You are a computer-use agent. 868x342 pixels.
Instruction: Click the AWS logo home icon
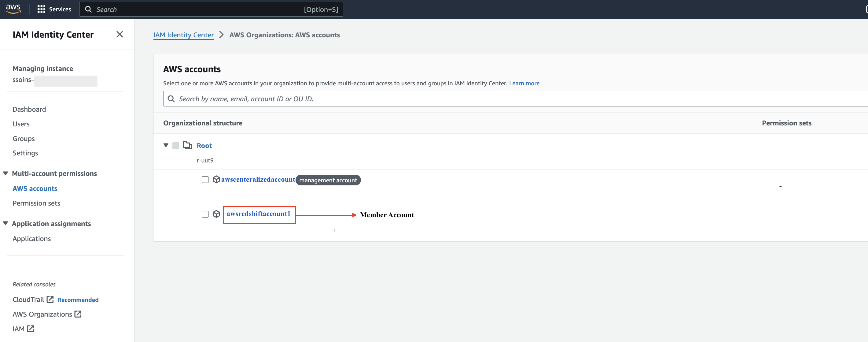(13, 9)
